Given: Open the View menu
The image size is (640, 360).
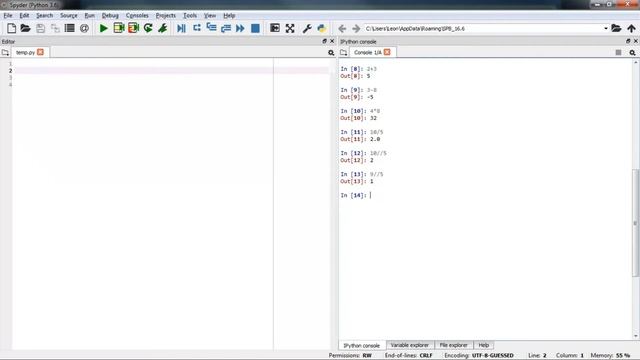Looking at the screenshot, I should pos(210,16).
